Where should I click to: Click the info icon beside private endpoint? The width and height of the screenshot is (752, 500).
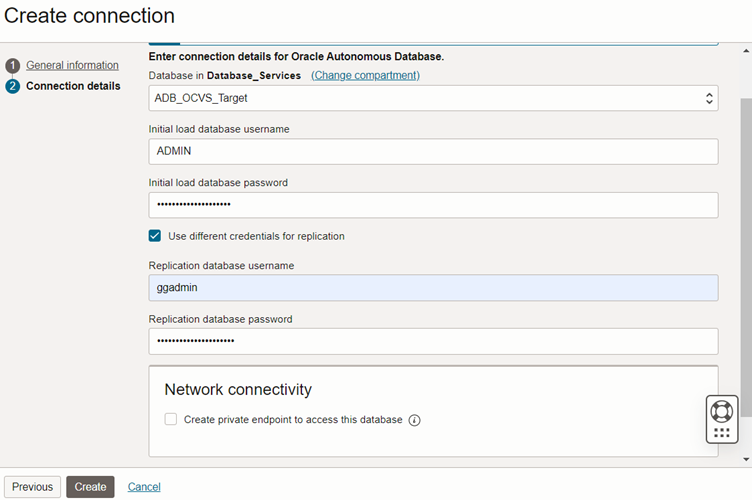pos(414,420)
